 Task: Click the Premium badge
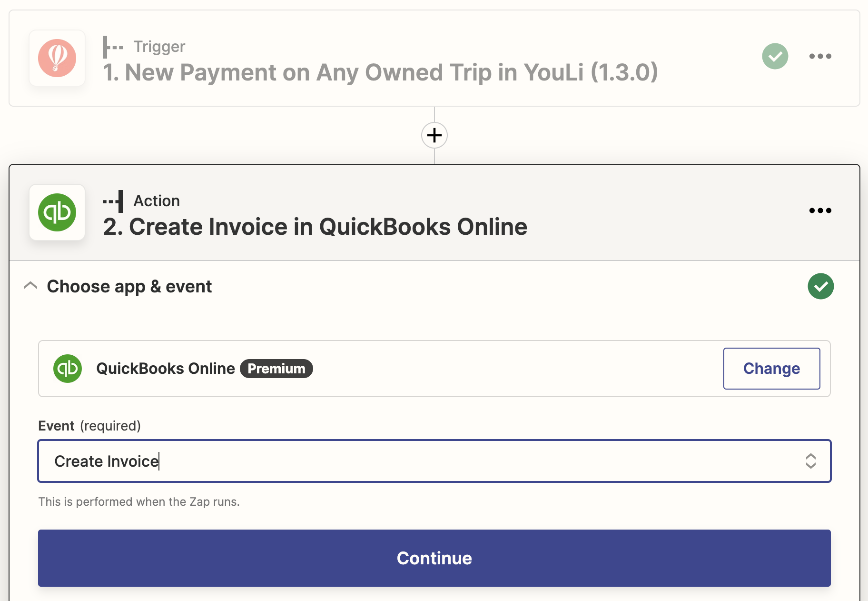[276, 369]
